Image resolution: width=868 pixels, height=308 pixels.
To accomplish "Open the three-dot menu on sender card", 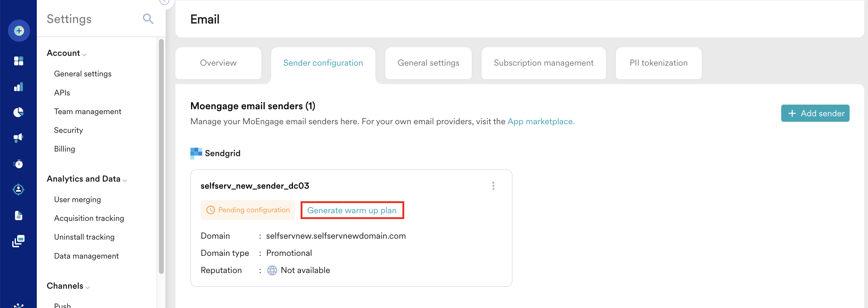I will pos(493,186).
